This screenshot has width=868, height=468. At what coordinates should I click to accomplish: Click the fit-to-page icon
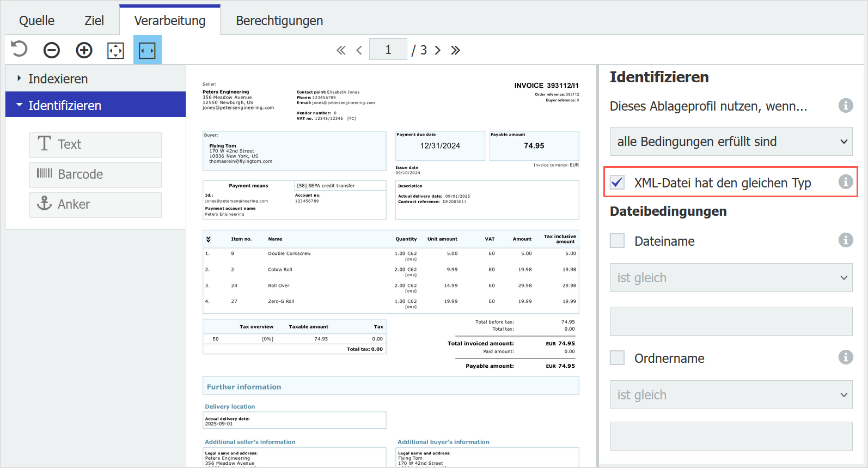[x=115, y=50]
